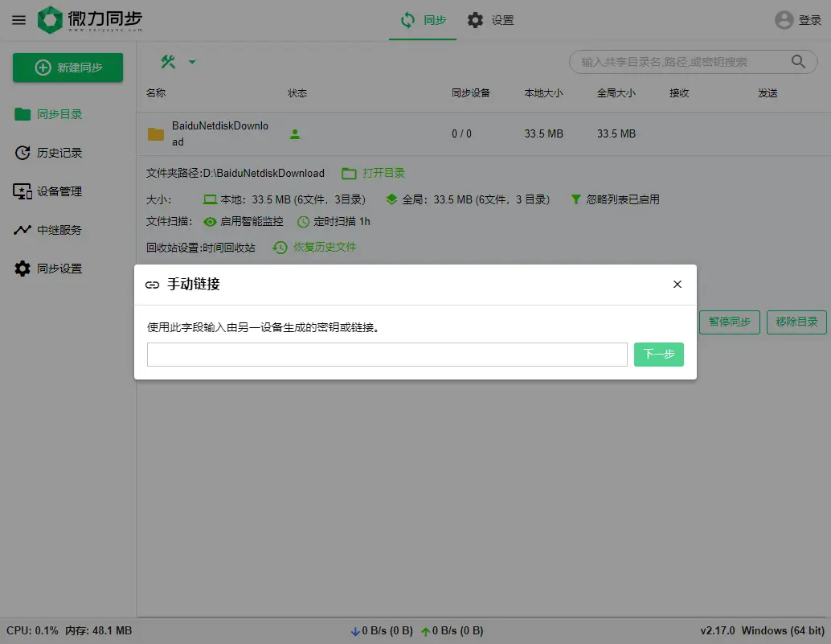Click the key or link input field
This screenshot has width=831, height=644.
coord(387,355)
